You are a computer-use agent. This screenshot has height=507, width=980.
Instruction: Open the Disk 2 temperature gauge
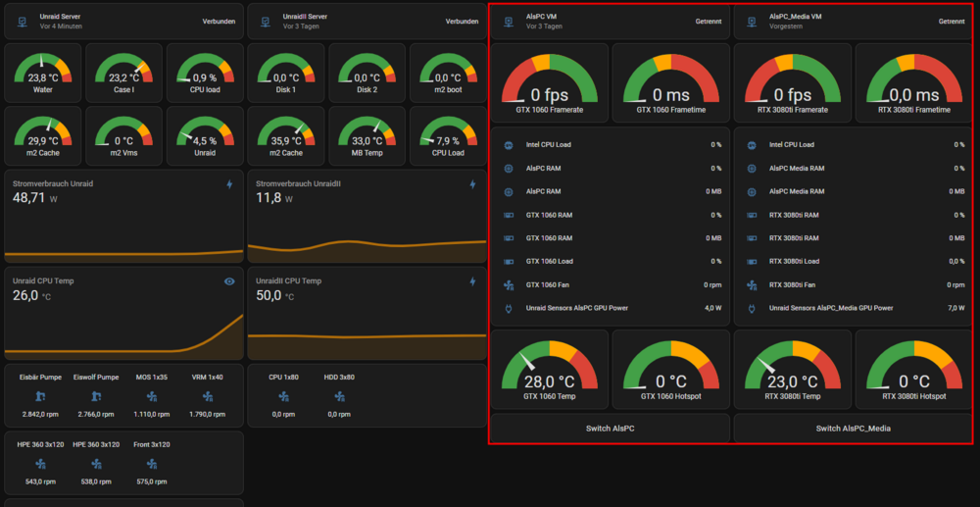[x=367, y=73]
